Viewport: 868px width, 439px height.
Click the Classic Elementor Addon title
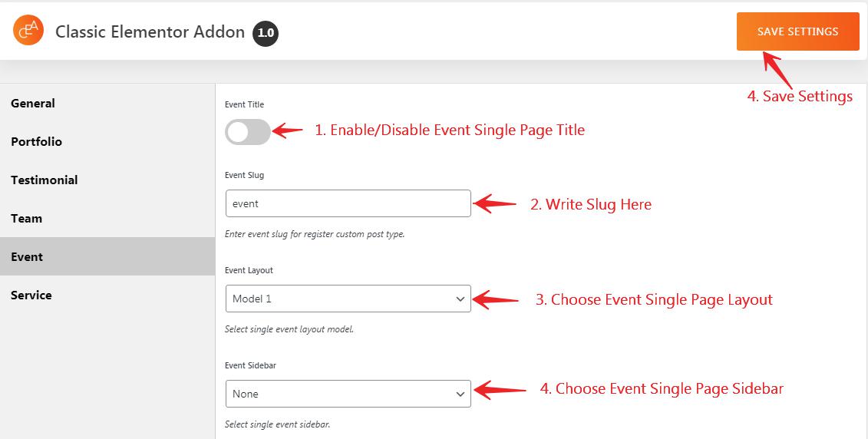[150, 32]
